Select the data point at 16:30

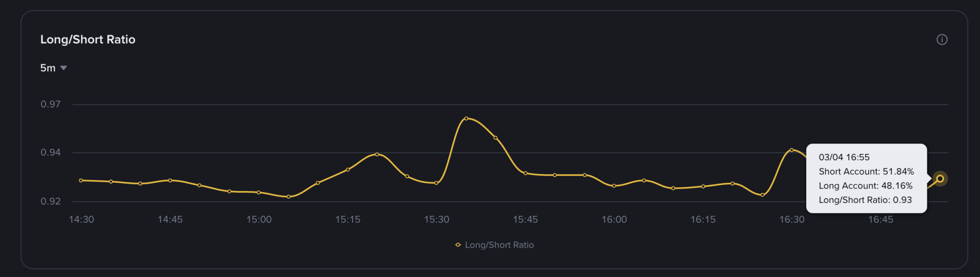pyautogui.click(x=791, y=150)
